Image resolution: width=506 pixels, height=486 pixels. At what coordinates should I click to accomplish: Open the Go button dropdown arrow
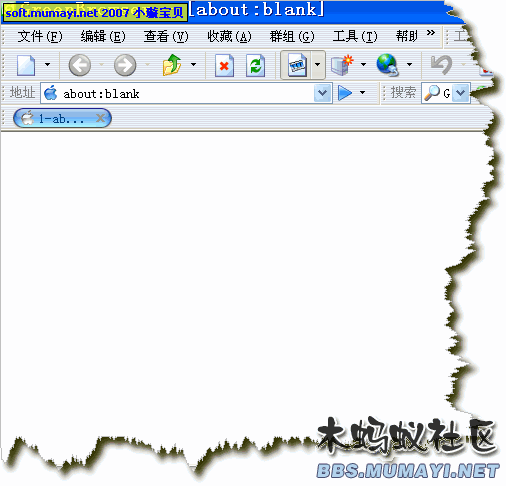tap(363, 93)
